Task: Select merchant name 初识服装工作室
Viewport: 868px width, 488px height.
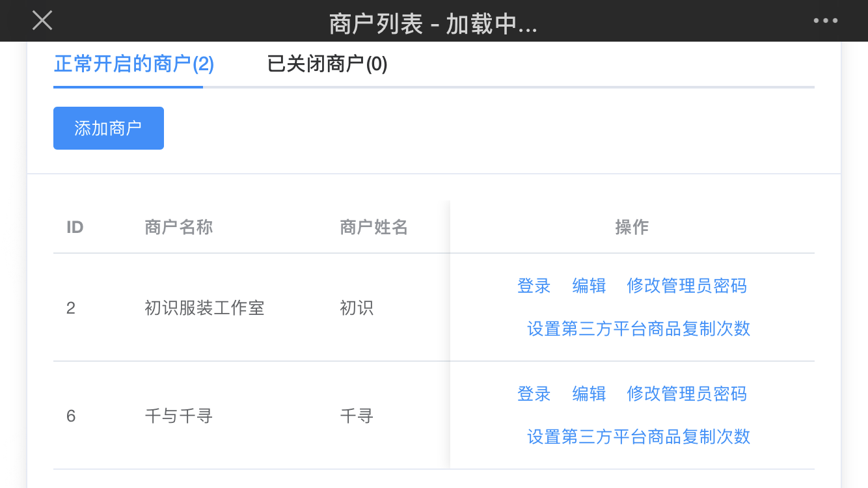Action: 204,308
